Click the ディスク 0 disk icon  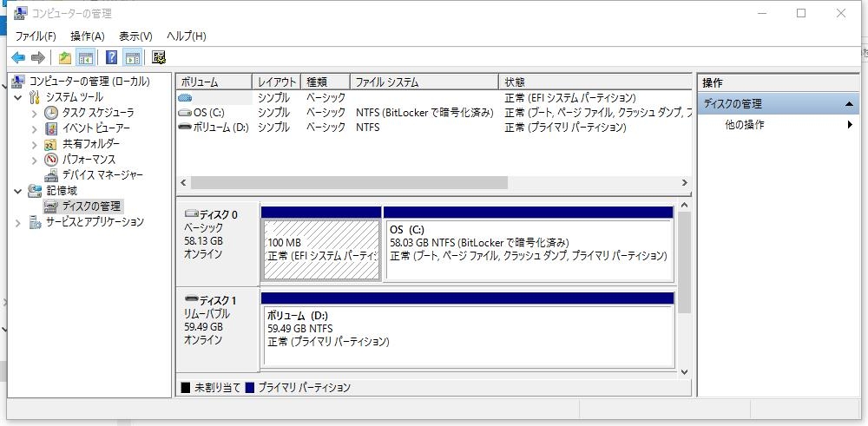192,213
